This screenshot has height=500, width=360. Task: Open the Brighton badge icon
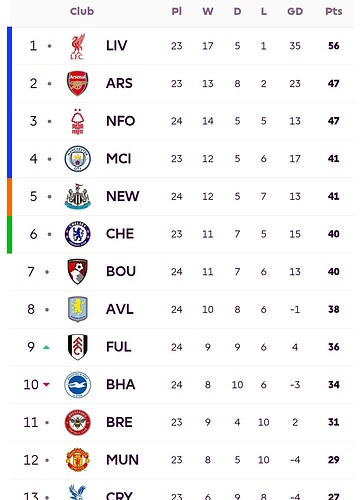click(x=77, y=385)
